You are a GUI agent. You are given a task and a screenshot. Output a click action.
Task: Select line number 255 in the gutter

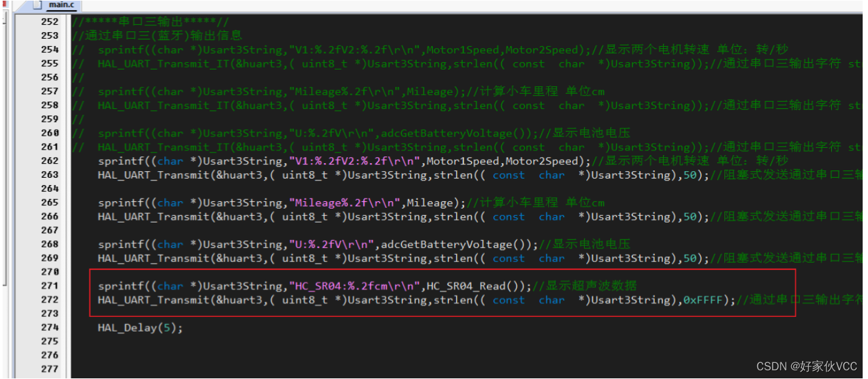[x=49, y=64]
